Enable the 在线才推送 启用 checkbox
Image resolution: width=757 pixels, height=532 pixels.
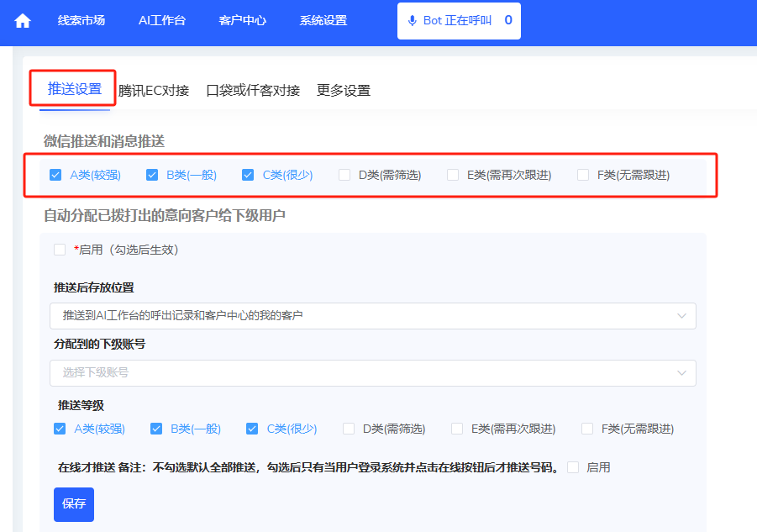point(573,467)
